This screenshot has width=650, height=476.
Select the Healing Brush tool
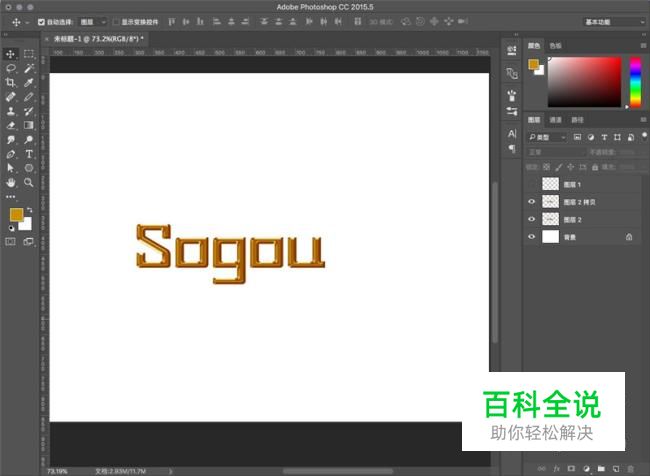tap(10, 97)
